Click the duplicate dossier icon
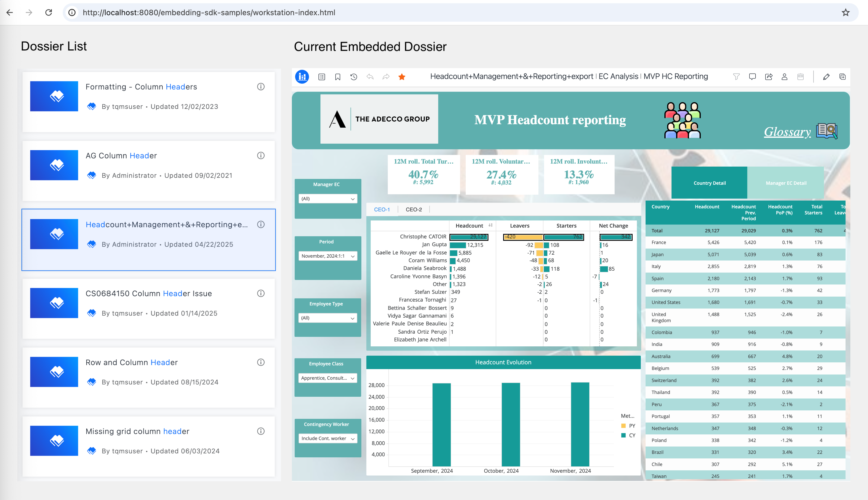The height and width of the screenshot is (500, 868). coord(842,77)
